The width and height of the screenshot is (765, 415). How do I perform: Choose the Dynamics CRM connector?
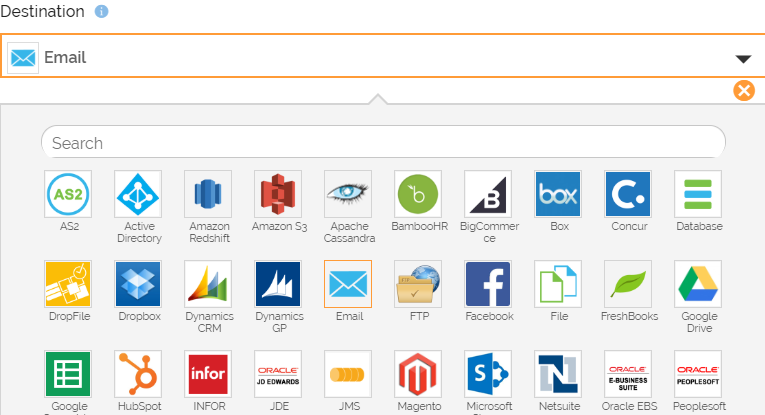[209, 284]
